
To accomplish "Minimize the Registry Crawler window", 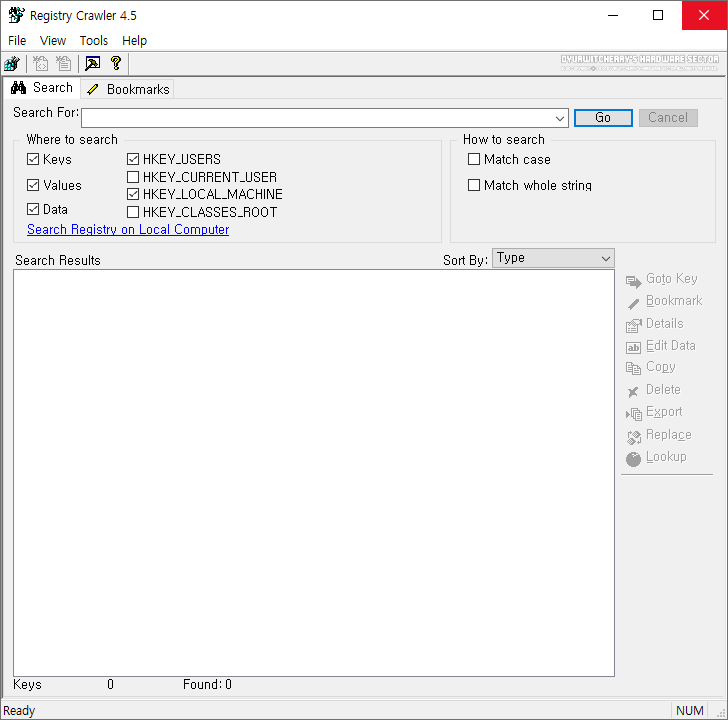I will [613, 15].
